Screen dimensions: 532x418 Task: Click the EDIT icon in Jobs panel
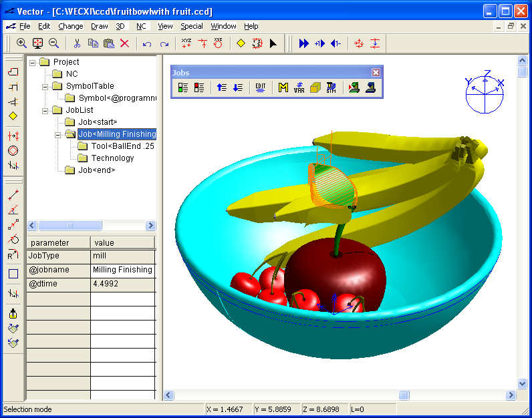pyautogui.click(x=260, y=87)
